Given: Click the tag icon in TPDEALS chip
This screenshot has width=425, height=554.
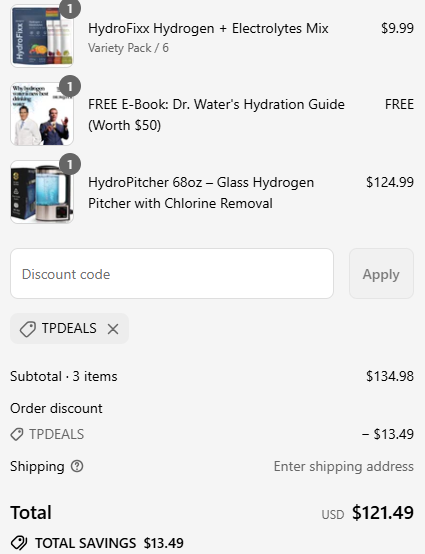Looking at the screenshot, I should pos(28,329).
